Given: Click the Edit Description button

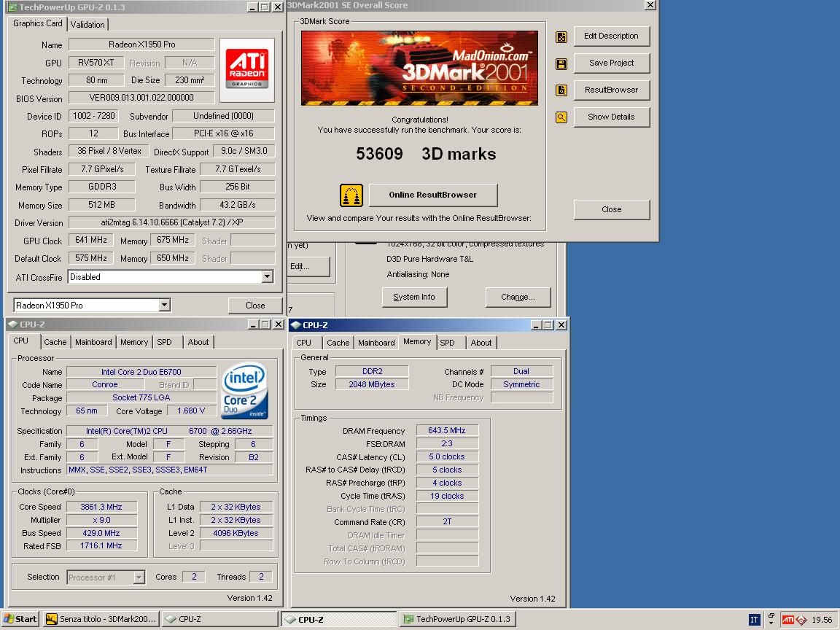Looking at the screenshot, I should tap(611, 36).
